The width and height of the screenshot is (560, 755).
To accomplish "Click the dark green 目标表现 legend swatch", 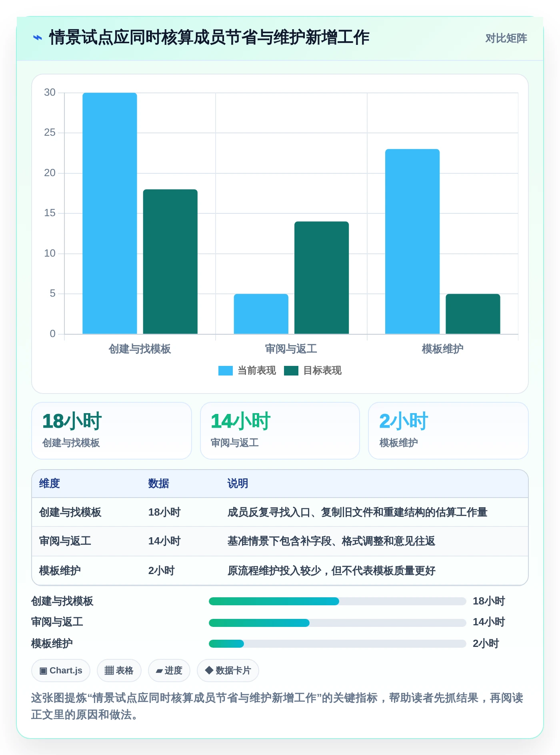I will (x=291, y=371).
